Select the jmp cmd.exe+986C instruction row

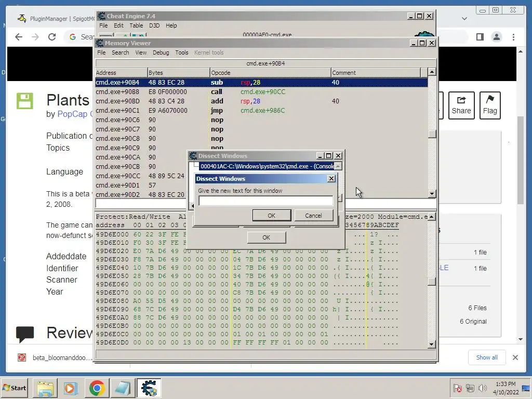(261, 111)
